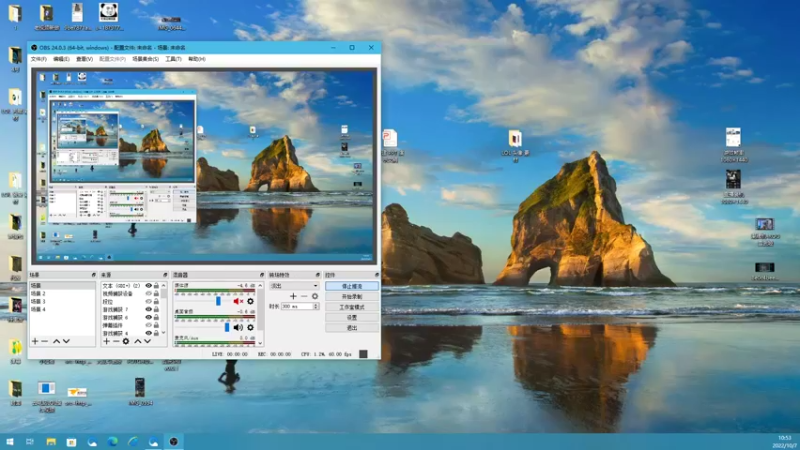800x450 pixels.
Task: Show the 视频捕获设备 source via eye icon
Action: [148, 294]
